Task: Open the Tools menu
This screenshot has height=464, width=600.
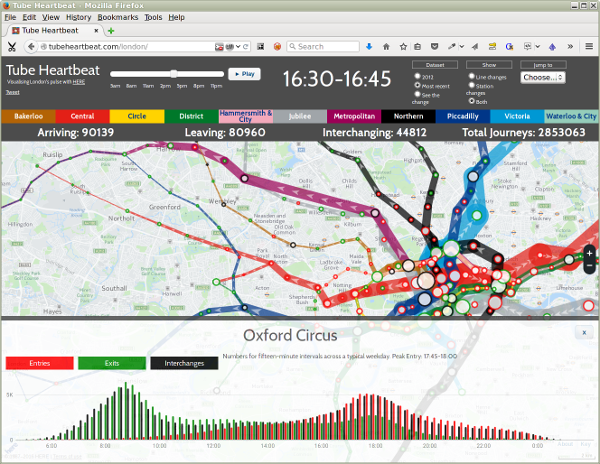Action: click(153, 17)
